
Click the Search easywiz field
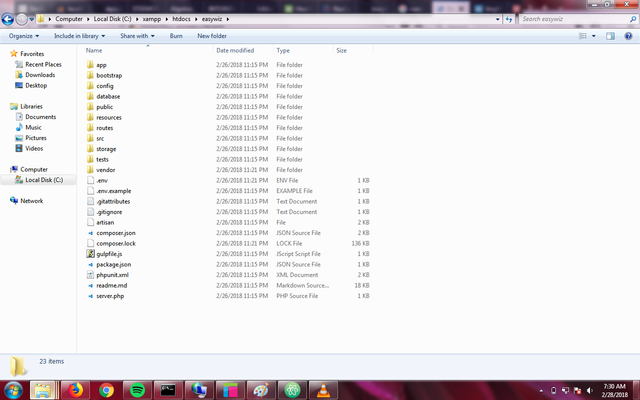pos(579,19)
